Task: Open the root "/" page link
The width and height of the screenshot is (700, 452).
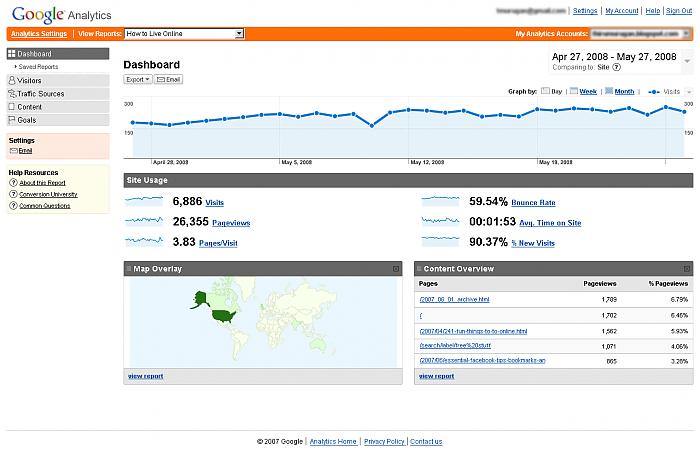Action: [421, 315]
